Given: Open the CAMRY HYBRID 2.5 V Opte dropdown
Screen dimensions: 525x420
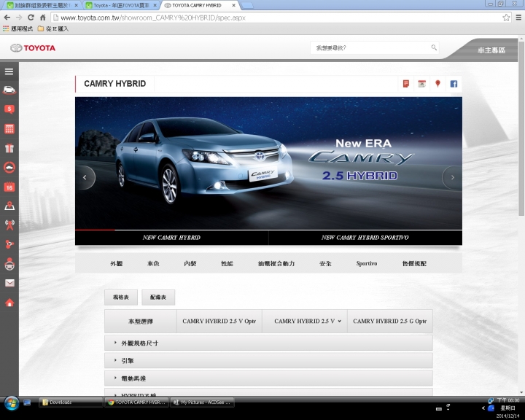Looking at the screenshot, I should coord(219,321).
